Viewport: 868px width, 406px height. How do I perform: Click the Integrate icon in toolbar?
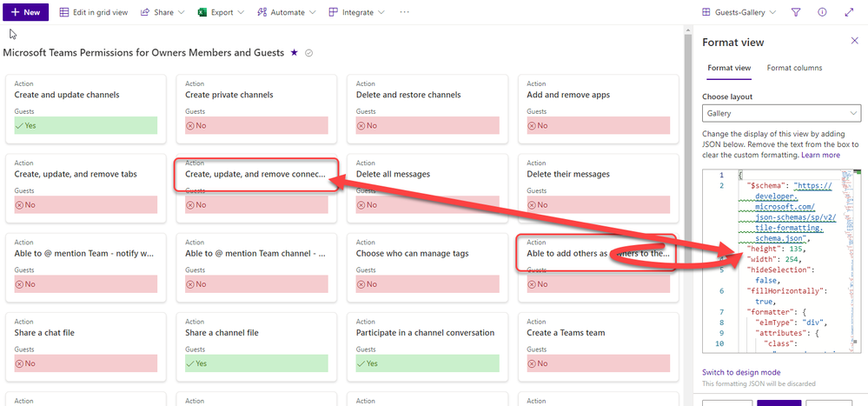pos(334,12)
